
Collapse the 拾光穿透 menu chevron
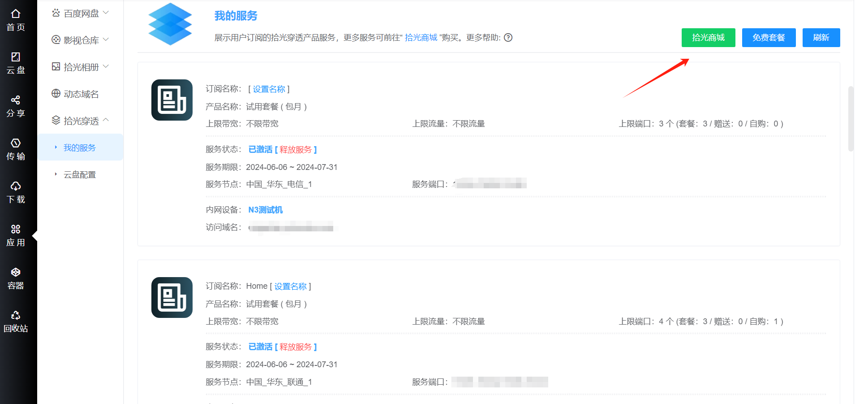[106, 120]
